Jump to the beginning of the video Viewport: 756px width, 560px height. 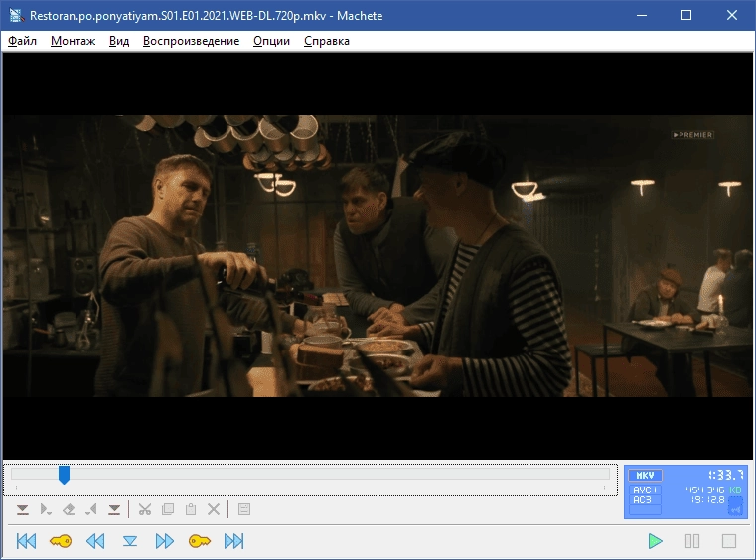tap(26, 541)
